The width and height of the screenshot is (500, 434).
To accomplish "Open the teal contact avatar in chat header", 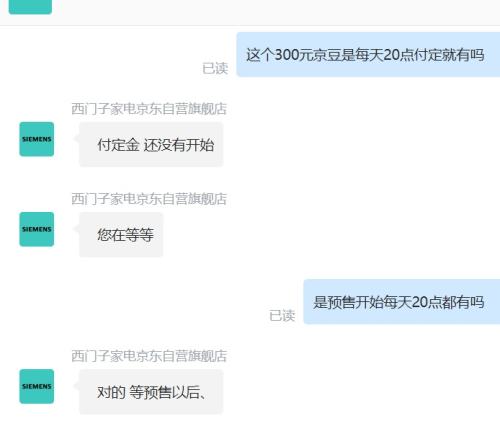I will pos(30,6).
